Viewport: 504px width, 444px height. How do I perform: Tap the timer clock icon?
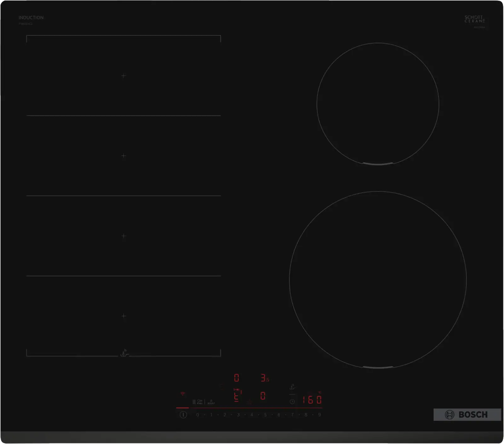292,401
